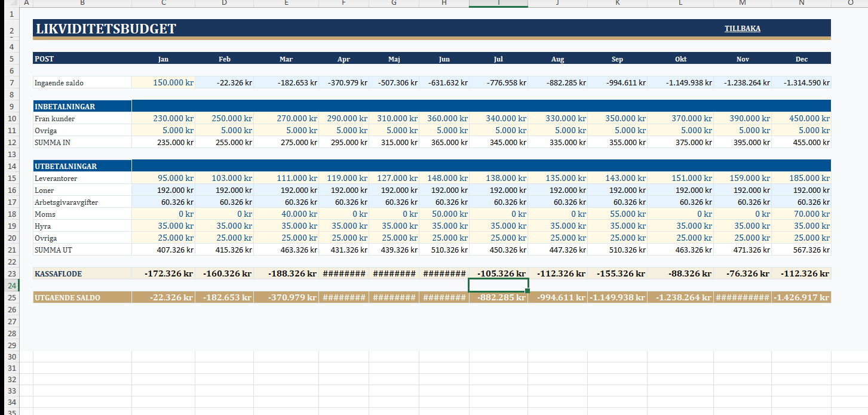
Task: Select column header N
Action: 801,3
